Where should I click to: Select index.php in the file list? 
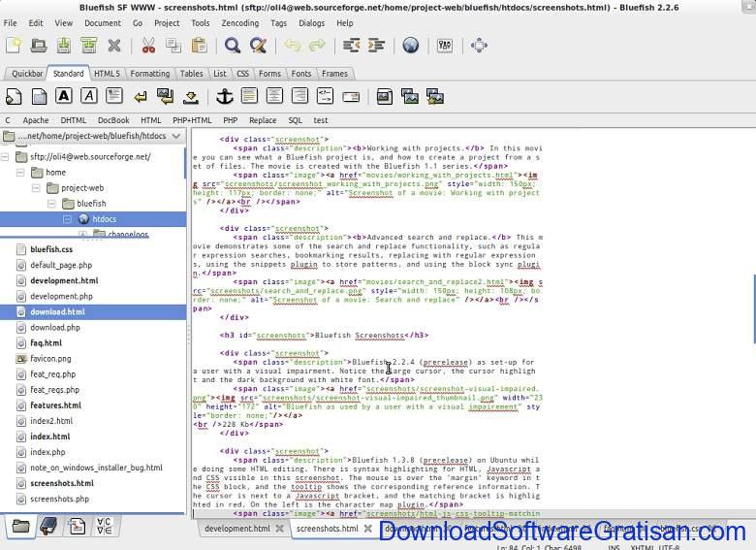coord(47,452)
